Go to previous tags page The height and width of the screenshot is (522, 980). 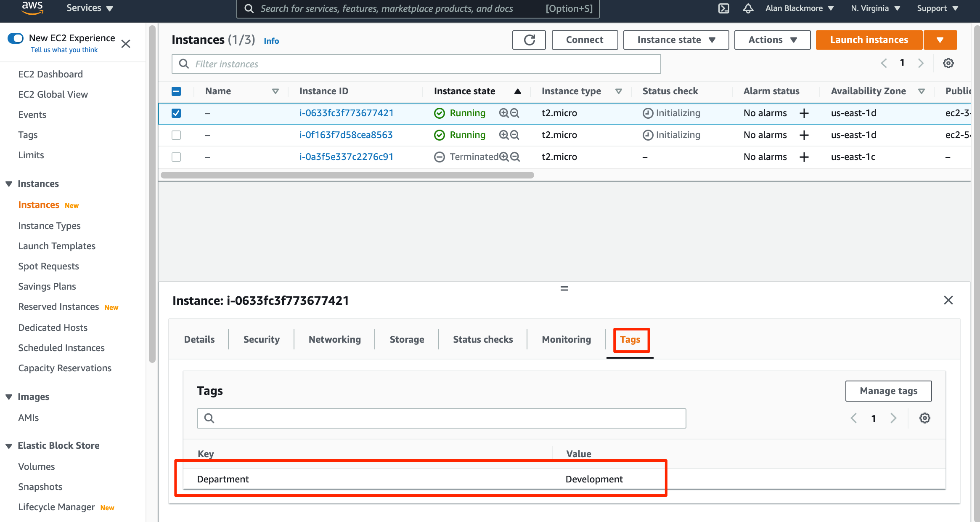(x=853, y=418)
